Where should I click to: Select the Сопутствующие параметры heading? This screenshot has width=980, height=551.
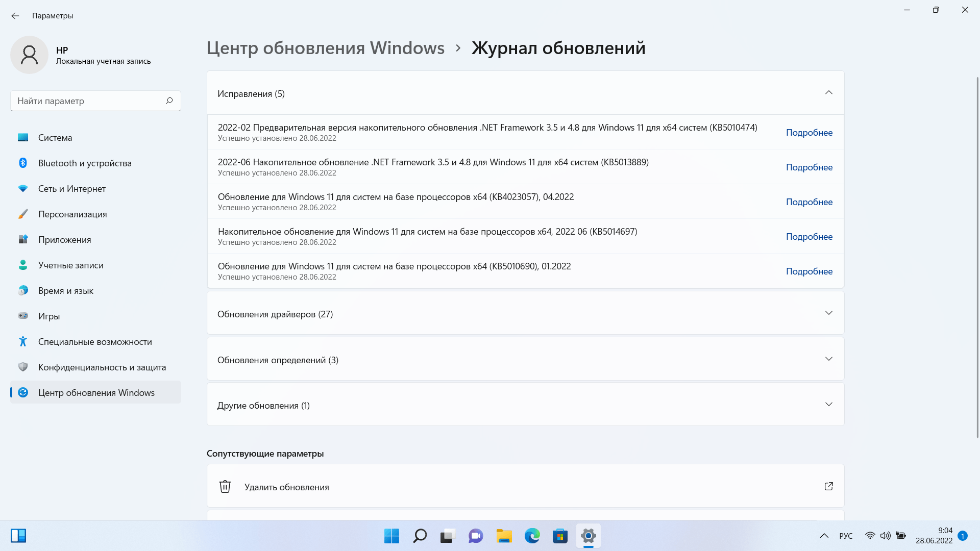265,454
